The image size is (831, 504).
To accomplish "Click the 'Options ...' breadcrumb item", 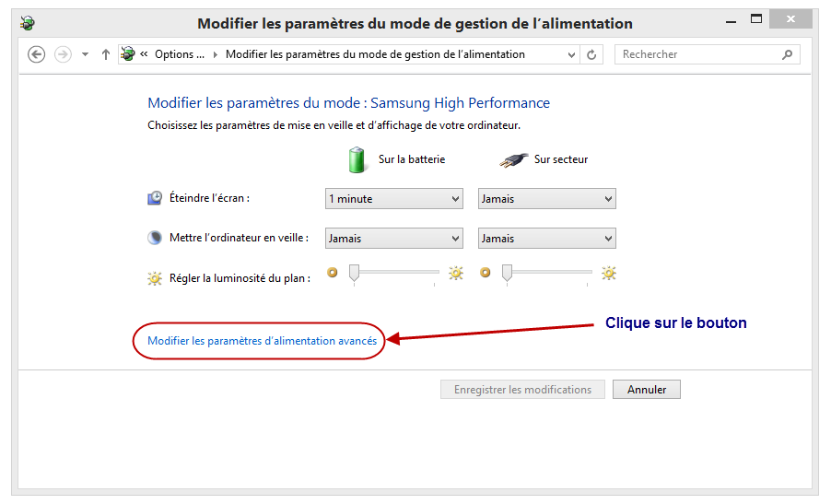I will tap(180, 54).
